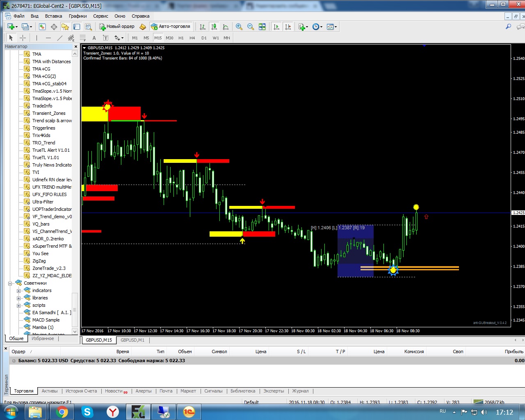
Task: Switch timeframe to M1
Action: 135,38
